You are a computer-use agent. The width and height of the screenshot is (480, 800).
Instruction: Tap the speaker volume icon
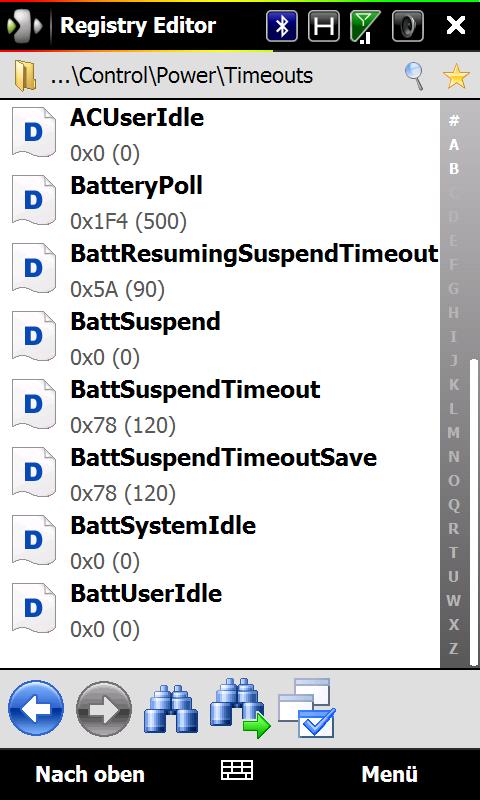[408, 26]
